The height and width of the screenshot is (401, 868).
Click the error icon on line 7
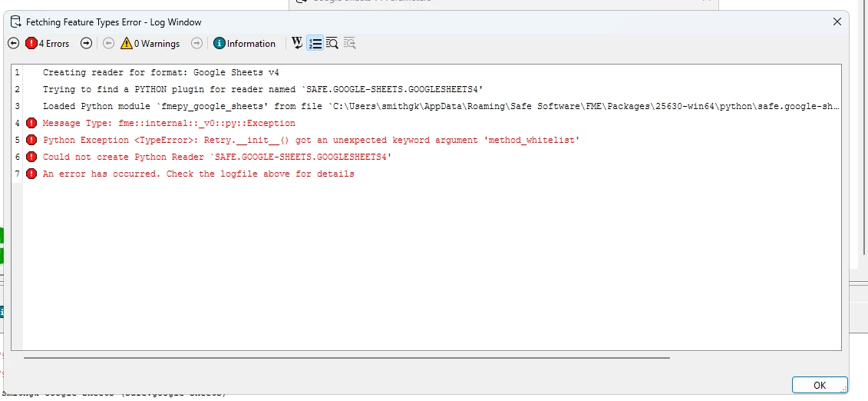pos(31,174)
